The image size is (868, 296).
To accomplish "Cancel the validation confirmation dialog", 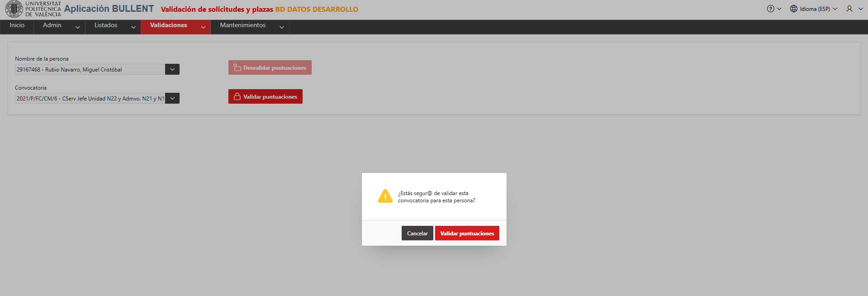I will tap(417, 233).
